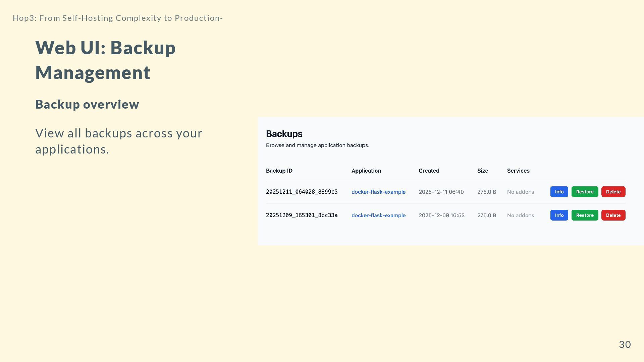
Task: Click the slide title Web UI: Backup Management
Action: click(105, 60)
